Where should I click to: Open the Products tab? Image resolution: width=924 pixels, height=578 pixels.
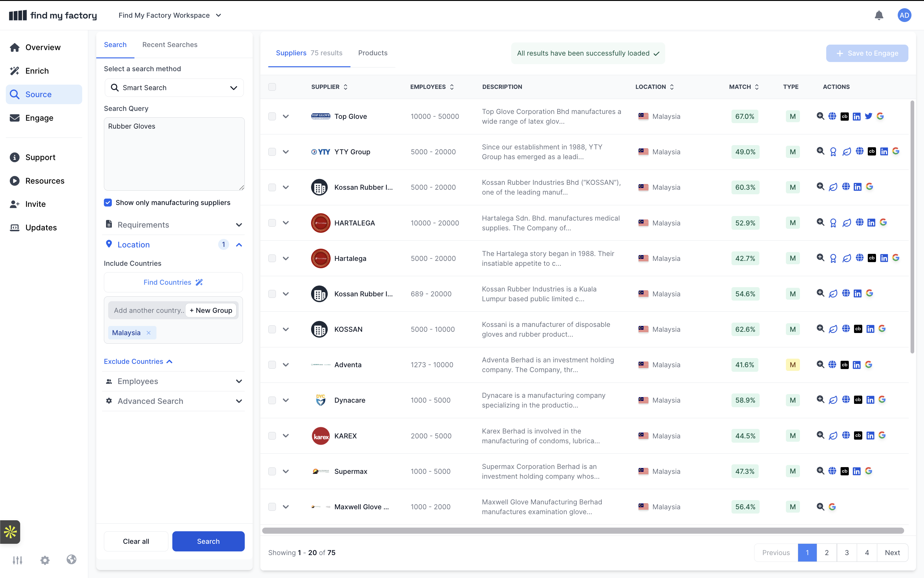coord(372,53)
